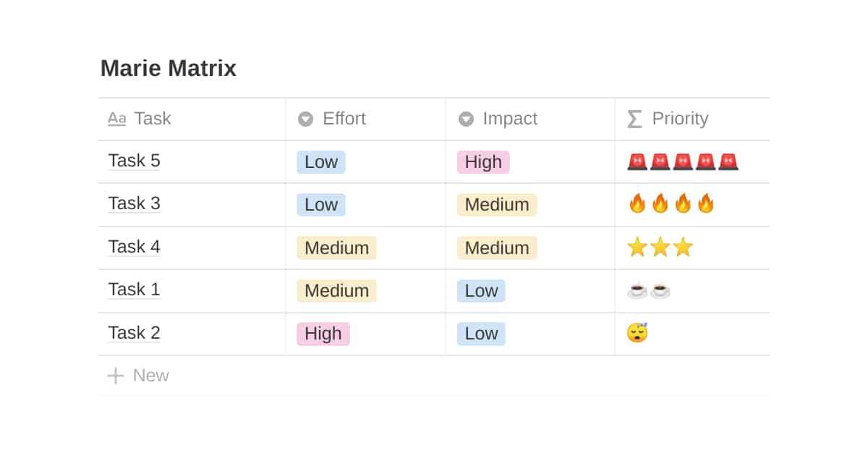Image resolution: width=868 pixels, height=456 pixels.
Task: Select the Medium effort tag on Task 4
Action: pyautogui.click(x=336, y=247)
